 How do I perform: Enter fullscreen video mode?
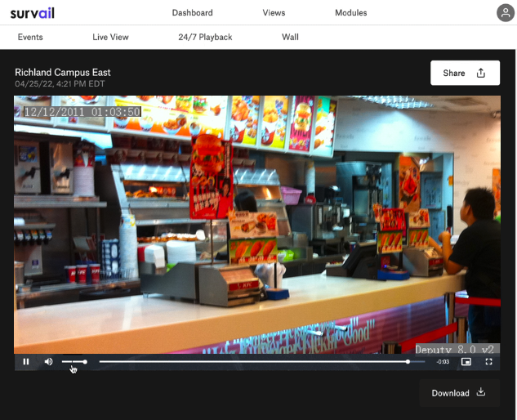[x=489, y=362]
